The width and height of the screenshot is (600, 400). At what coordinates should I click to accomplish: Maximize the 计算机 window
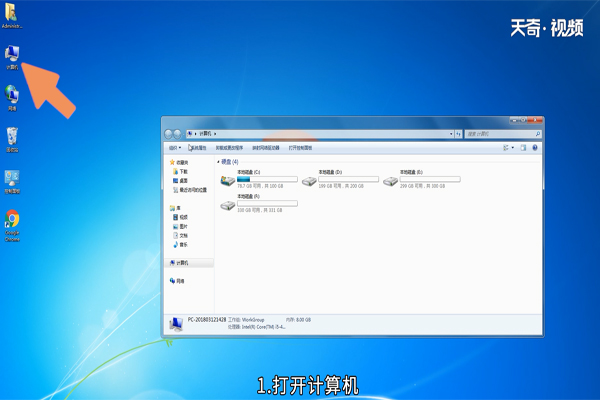click(x=523, y=120)
